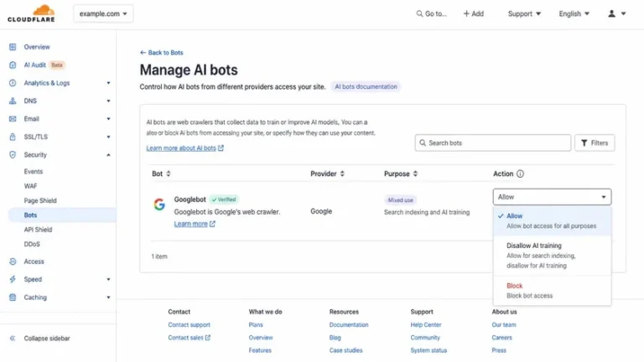This screenshot has height=362, width=644.
Task: Click the Email envelope icon
Action: pos(13,119)
